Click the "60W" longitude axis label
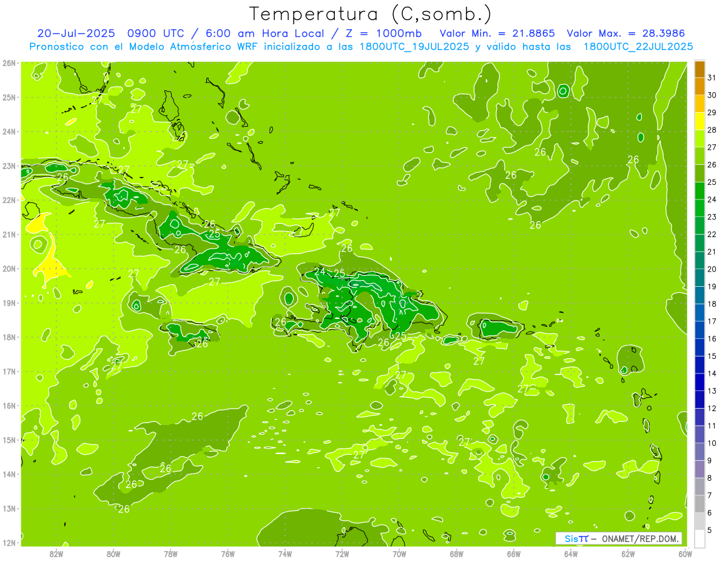The image size is (728, 562). pos(686,554)
